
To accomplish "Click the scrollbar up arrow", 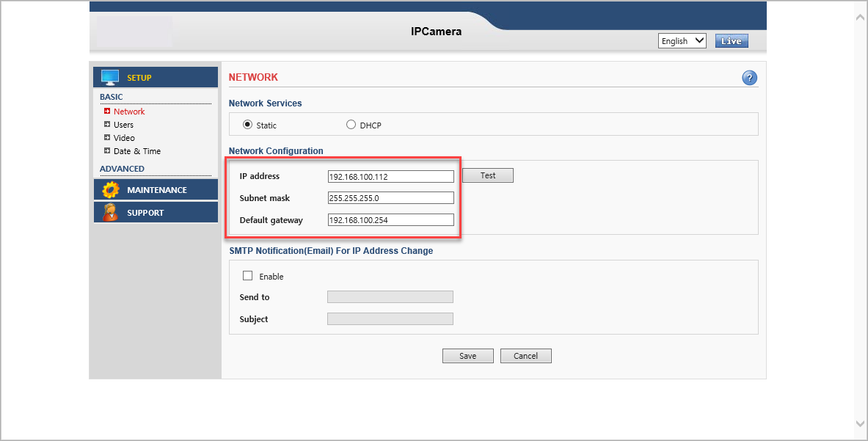I will 860,18.
